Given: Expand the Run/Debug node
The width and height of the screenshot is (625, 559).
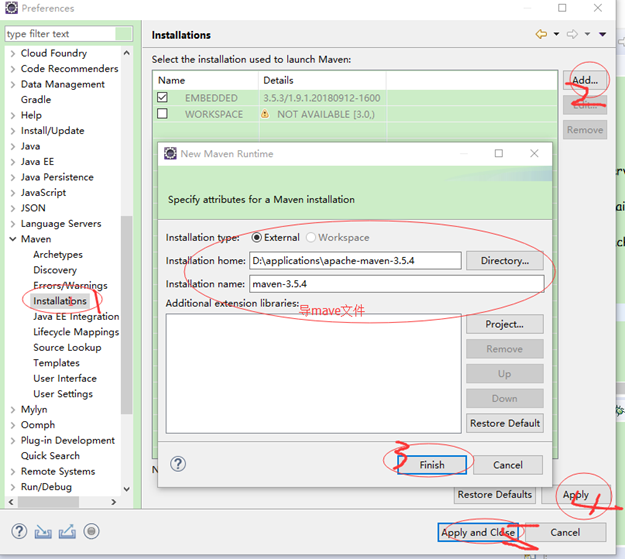Looking at the screenshot, I should pyautogui.click(x=13, y=487).
